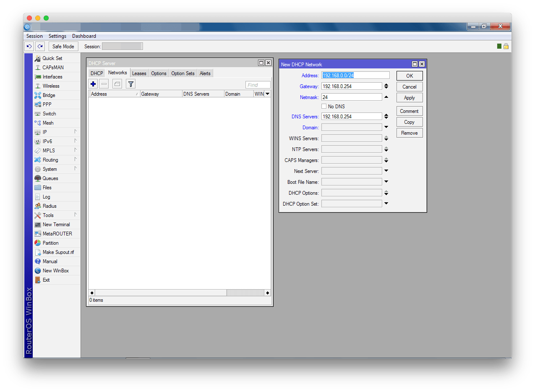Viewport: 535px width, 392px height.
Task: Open the Settings menu
Action: tap(57, 36)
